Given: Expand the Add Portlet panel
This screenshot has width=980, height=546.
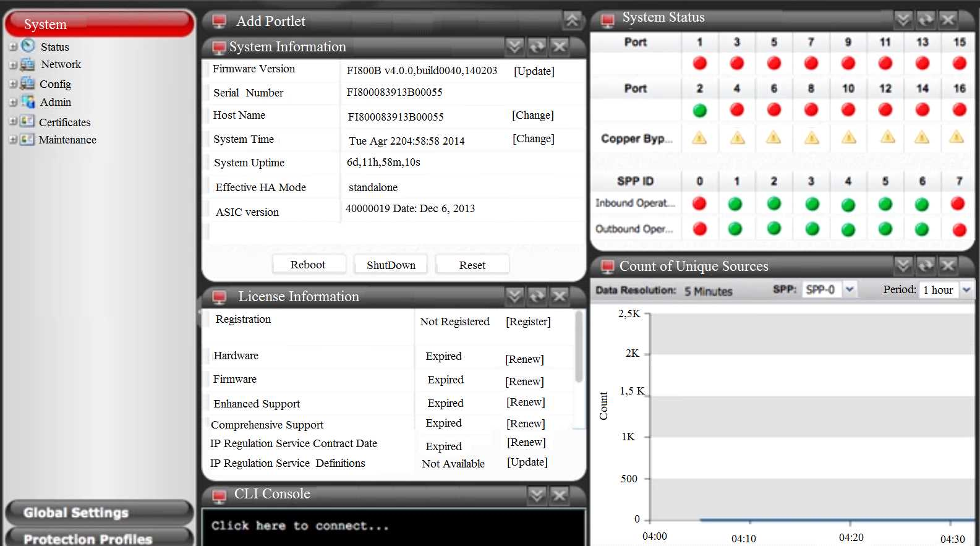Looking at the screenshot, I should 572,21.
